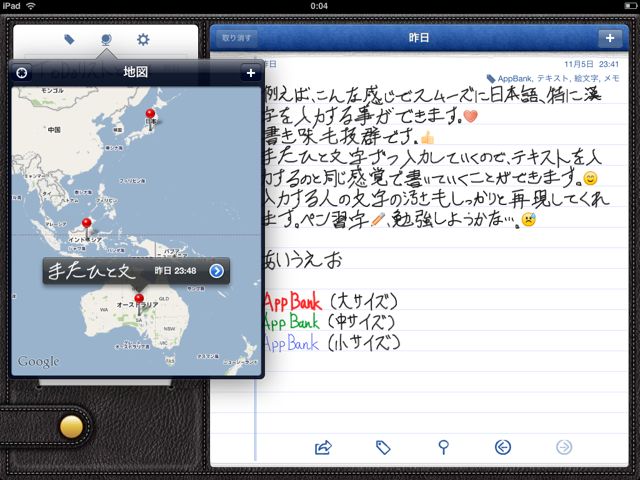Open note via blue callout arrow

click(216, 271)
